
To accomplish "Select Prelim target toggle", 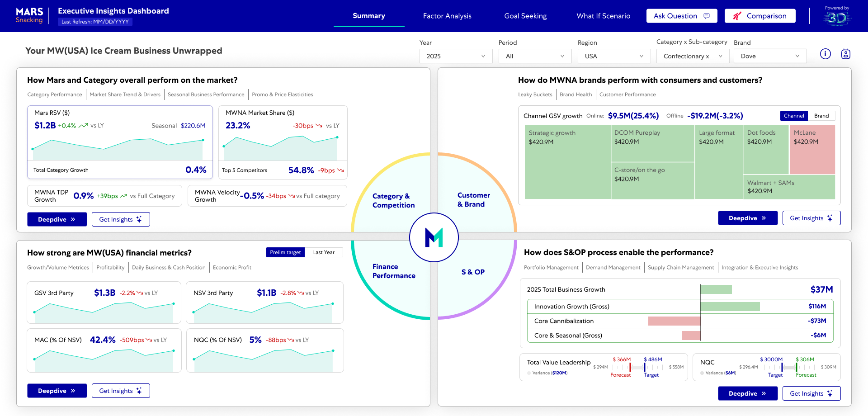I will pyautogui.click(x=285, y=252).
